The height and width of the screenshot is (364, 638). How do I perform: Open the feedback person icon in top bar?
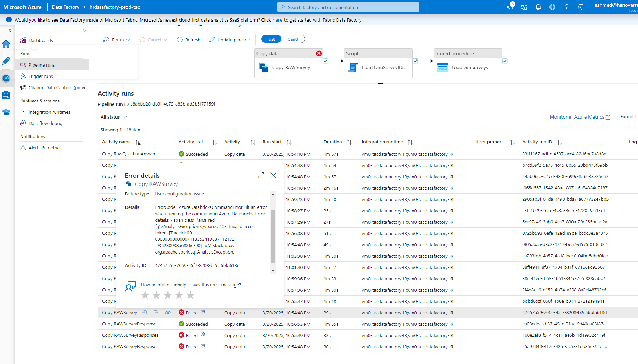click(x=581, y=7)
